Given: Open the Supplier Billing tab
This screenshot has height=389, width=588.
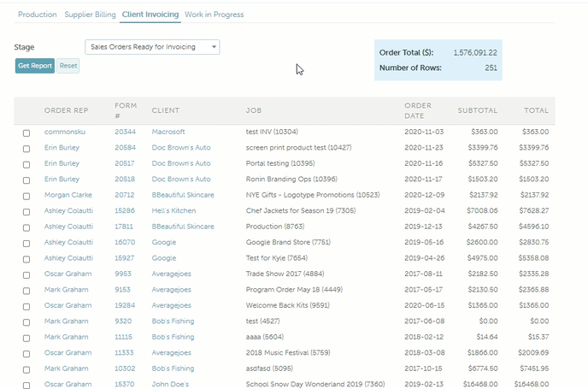Looking at the screenshot, I should tap(90, 15).
